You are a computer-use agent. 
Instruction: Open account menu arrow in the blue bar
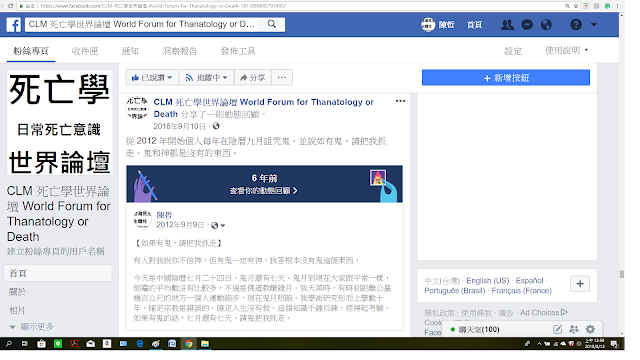[x=594, y=25]
